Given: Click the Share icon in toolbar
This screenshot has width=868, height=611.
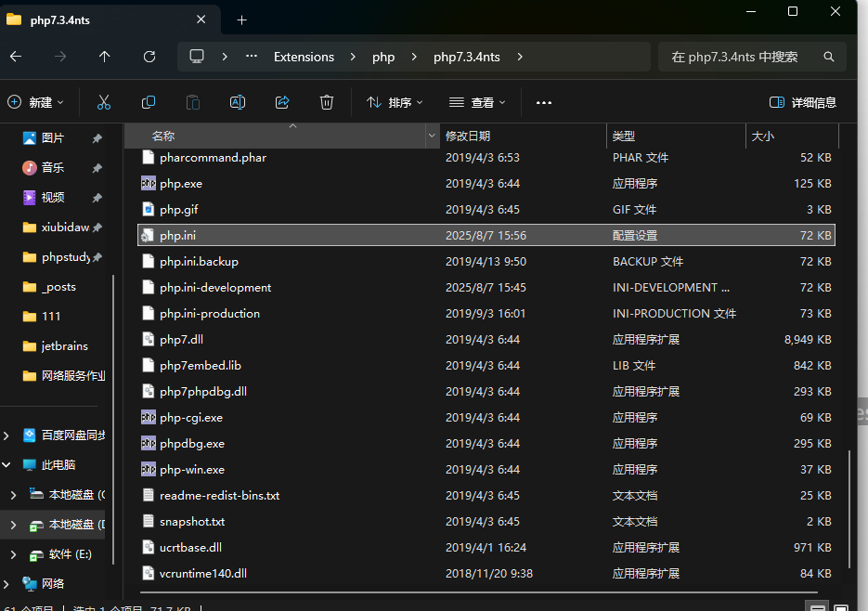Looking at the screenshot, I should [282, 102].
